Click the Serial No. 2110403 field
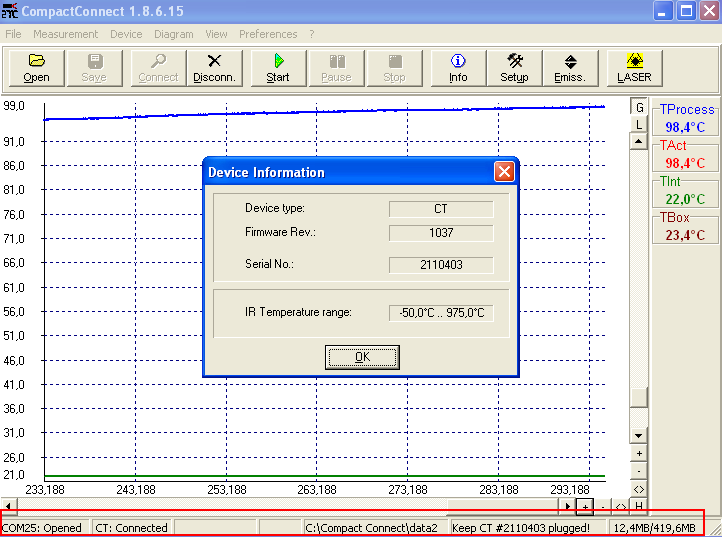The height and width of the screenshot is (537, 722). [441, 265]
